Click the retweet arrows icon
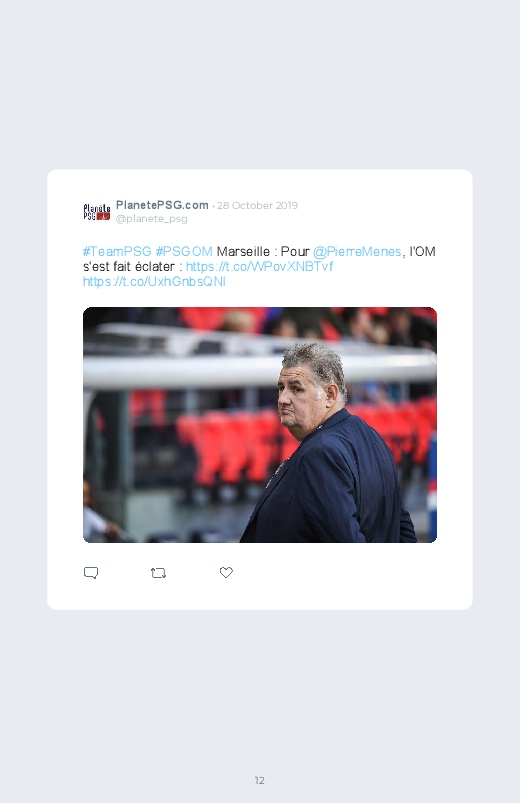520x803 pixels. coord(158,573)
